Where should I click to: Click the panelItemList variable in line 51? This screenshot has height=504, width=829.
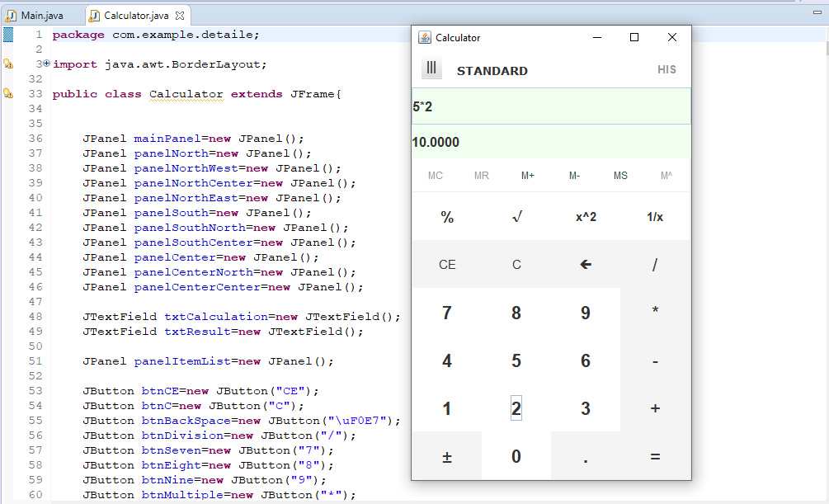[x=182, y=361]
